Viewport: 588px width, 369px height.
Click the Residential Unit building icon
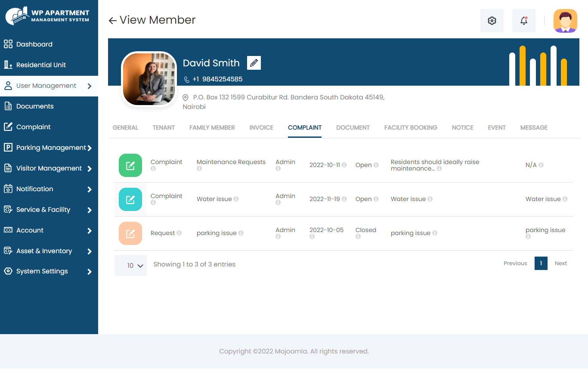click(x=8, y=65)
